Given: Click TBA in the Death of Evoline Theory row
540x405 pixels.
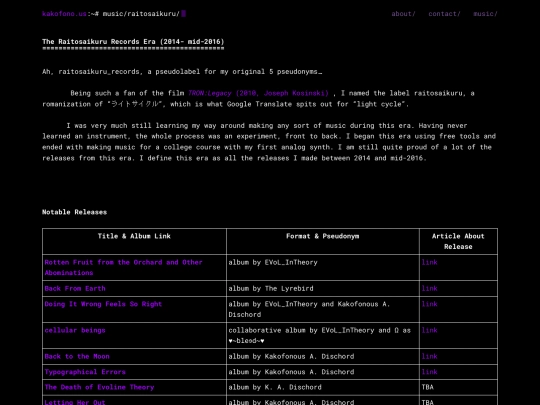Looking at the screenshot, I should point(428,387).
